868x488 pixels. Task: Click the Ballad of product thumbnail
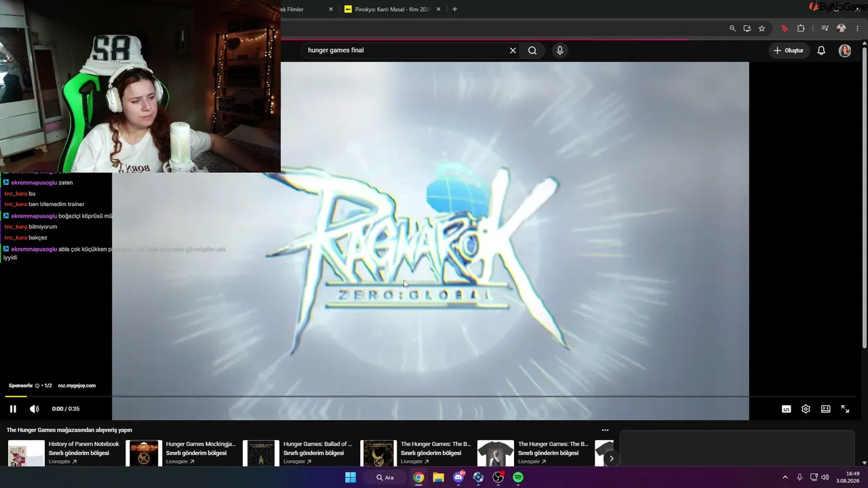(261, 453)
